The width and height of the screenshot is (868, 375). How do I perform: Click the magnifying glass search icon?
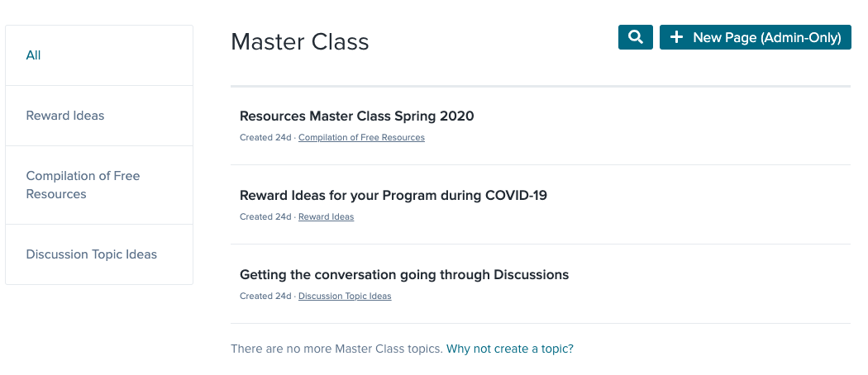click(x=635, y=37)
